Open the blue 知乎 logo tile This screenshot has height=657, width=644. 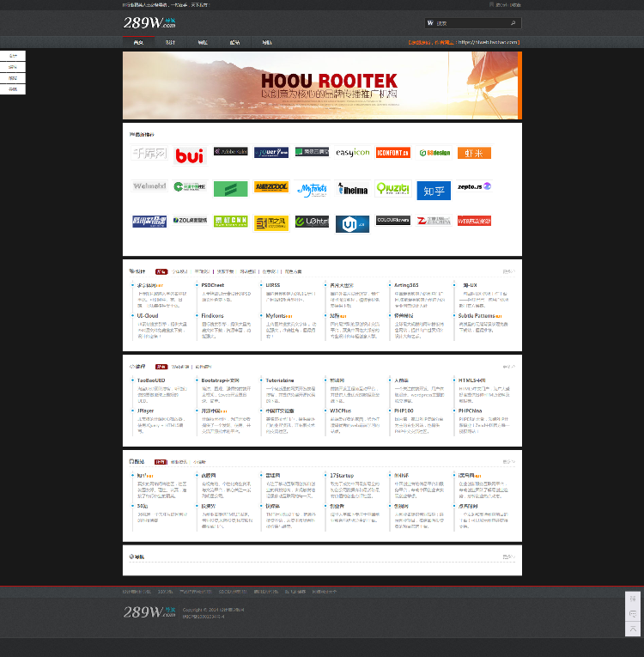coord(434,191)
